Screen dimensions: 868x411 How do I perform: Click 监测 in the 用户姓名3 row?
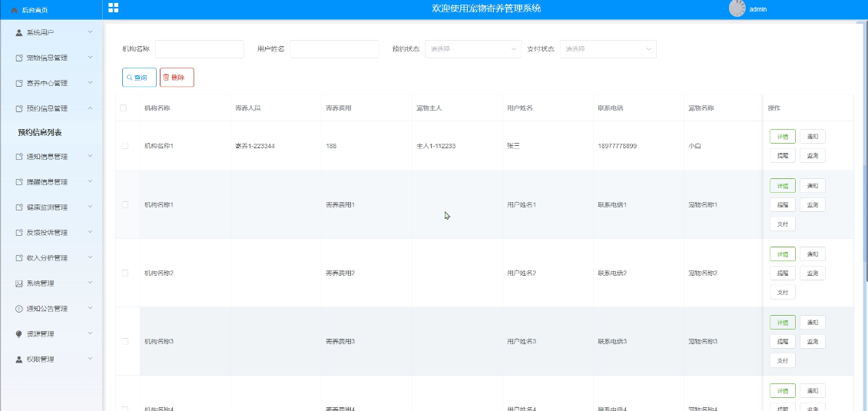(812, 341)
